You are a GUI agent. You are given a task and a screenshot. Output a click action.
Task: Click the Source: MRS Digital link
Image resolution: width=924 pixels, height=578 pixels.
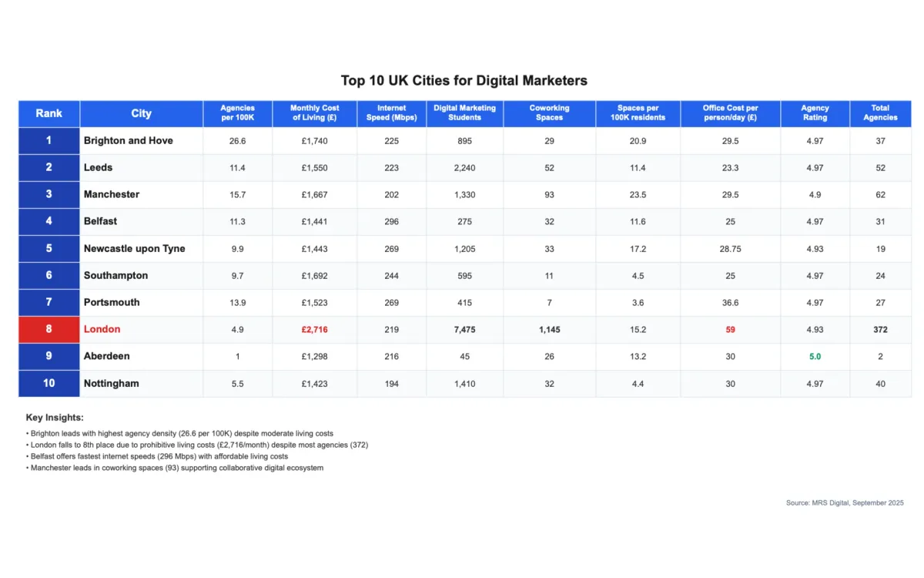point(845,502)
